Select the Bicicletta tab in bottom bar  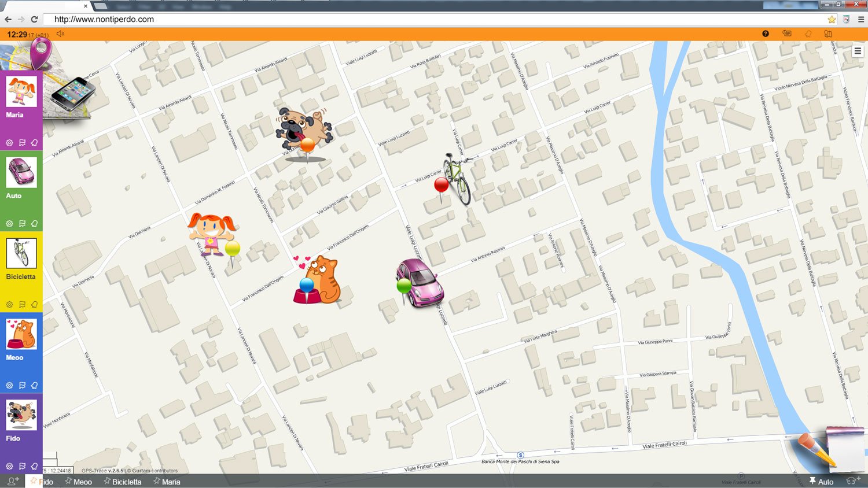click(x=123, y=481)
